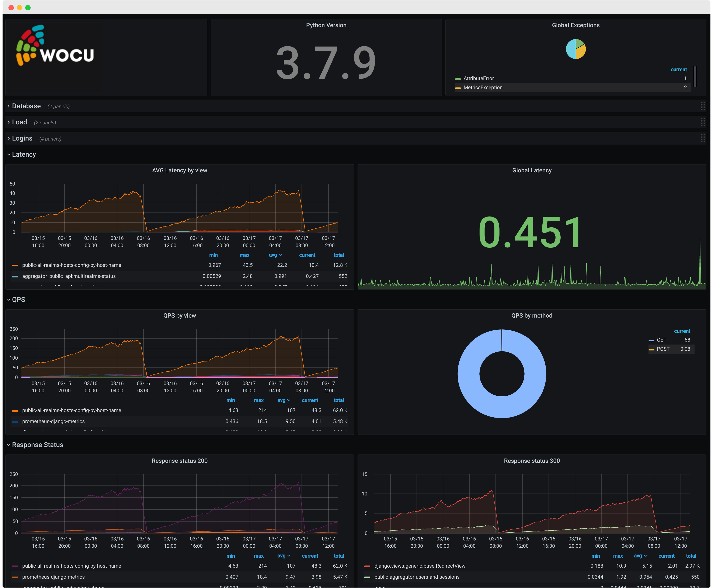Image resolution: width=713 pixels, height=588 pixels.
Task: Sort Global Exceptions legend by current
Action: tap(678, 69)
